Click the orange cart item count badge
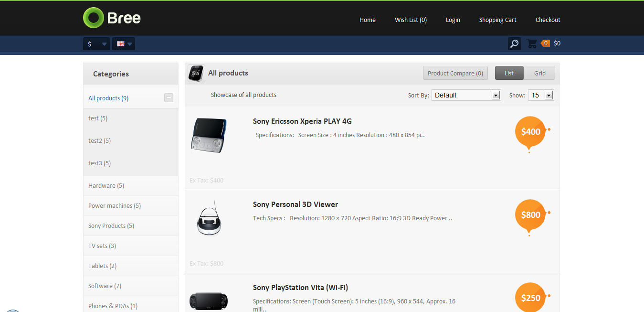Image resolution: width=644 pixels, height=312 pixels. [546, 43]
